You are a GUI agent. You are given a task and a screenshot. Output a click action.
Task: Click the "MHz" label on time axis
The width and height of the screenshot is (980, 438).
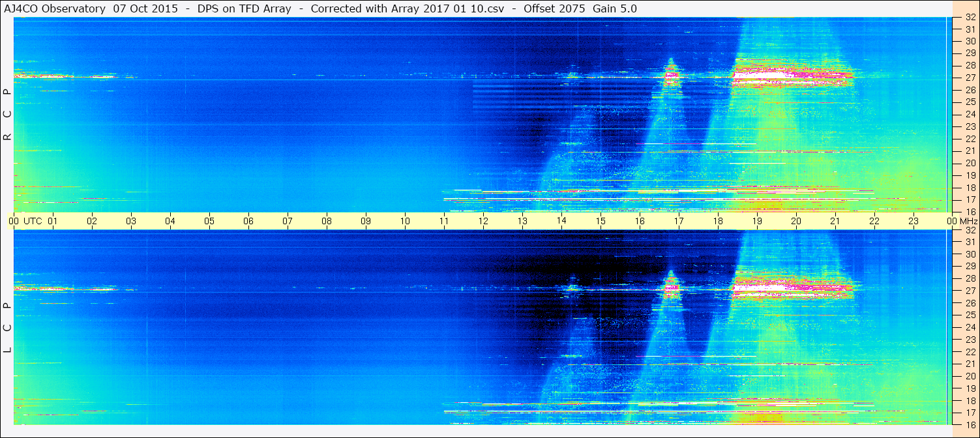(970, 221)
